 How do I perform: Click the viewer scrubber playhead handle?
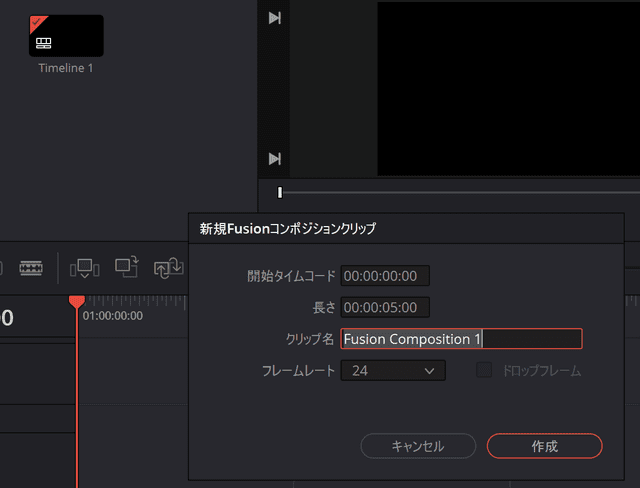click(280, 193)
